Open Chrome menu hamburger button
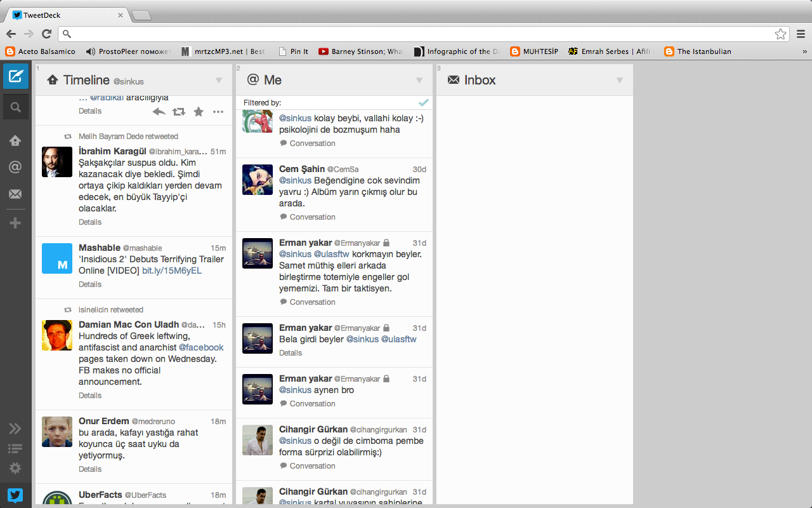Screen dimensions: 812x508 801,34
